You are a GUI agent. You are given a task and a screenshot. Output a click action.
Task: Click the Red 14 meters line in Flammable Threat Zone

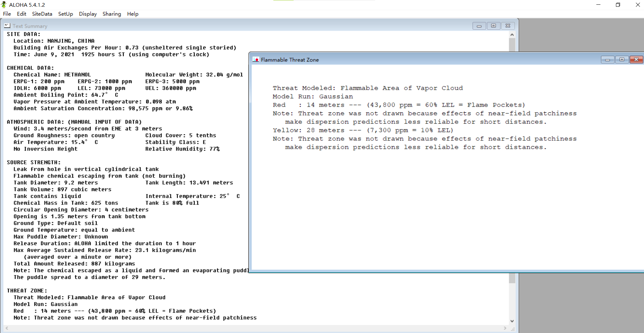pyautogui.click(x=399, y=105)
